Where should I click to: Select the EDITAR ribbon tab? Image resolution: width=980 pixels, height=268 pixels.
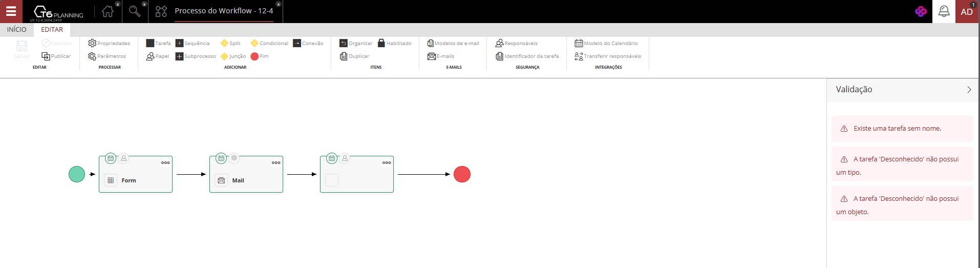[52, 30]
